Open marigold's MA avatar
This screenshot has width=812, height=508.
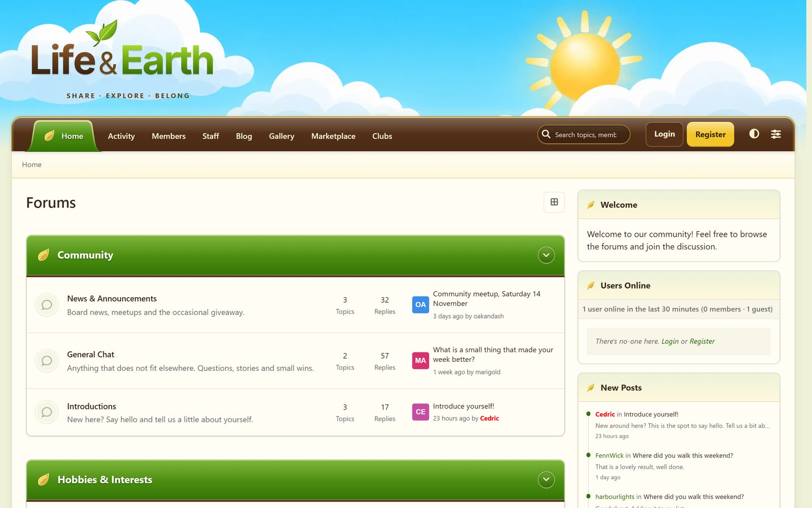coord(421,361)
